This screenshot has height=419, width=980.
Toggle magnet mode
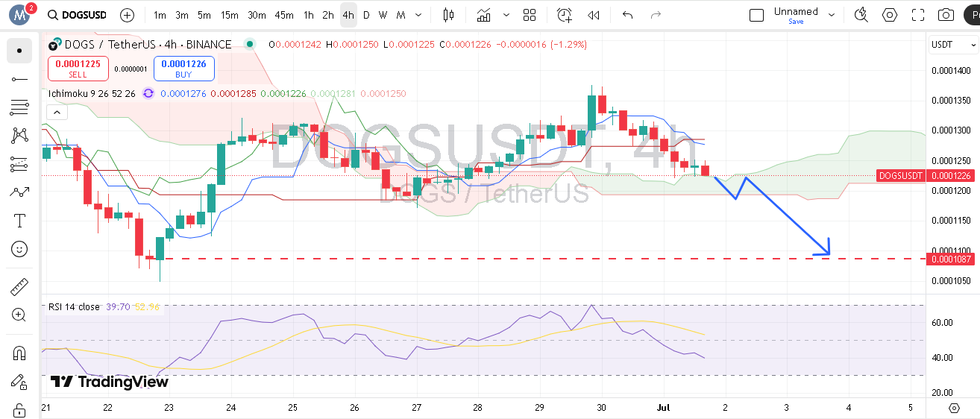tap(19, 353)
